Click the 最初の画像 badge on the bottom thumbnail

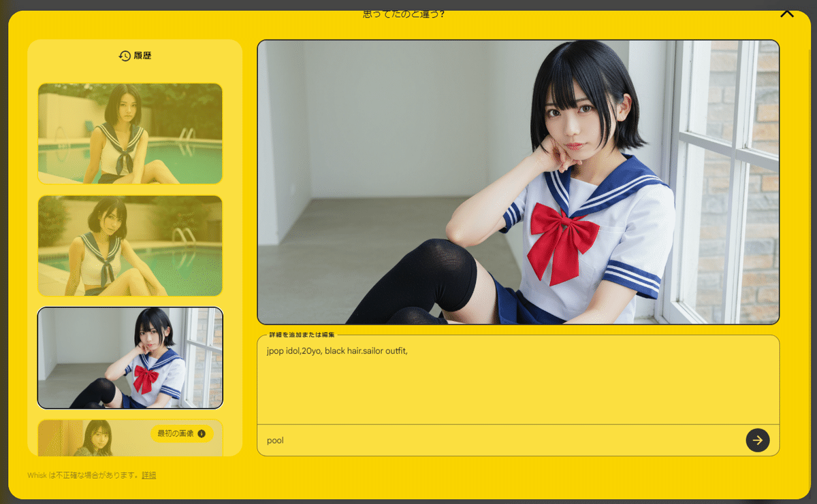click(181, 433)
